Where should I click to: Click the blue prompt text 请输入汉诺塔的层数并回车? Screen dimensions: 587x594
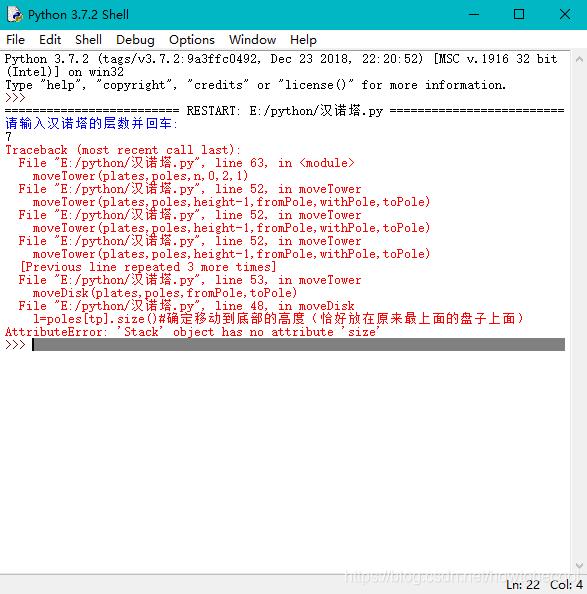pyautogui.click(x=91, y=123)
